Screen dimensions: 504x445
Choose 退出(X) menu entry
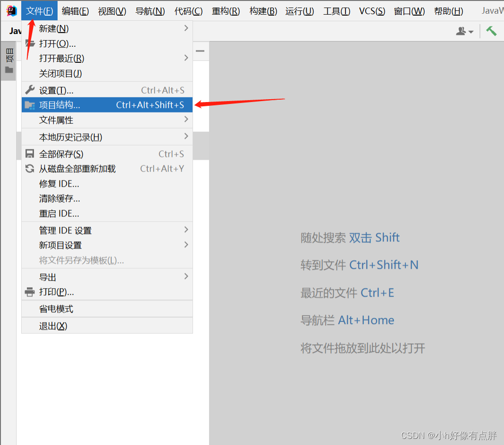click(x=107, y=326)
